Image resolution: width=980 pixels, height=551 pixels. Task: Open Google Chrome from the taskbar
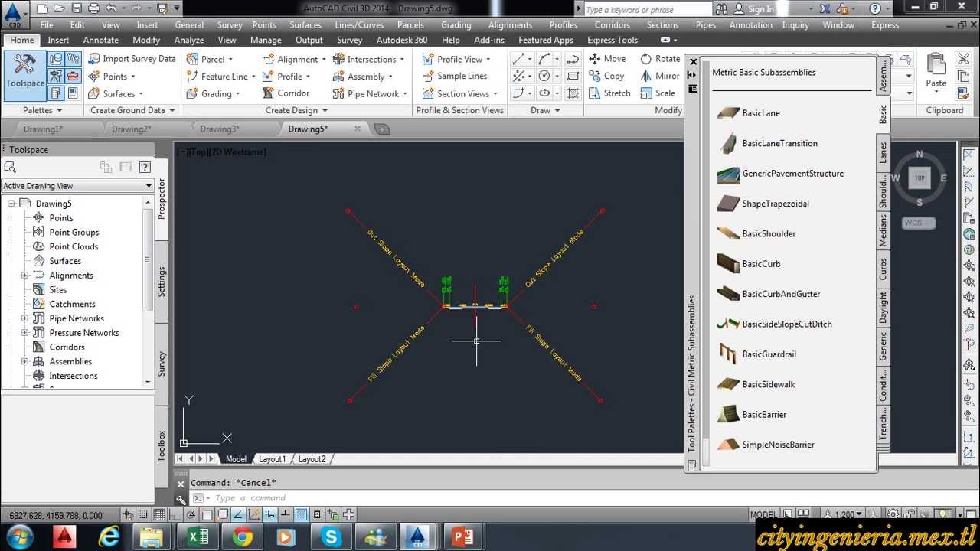point(243,537)
